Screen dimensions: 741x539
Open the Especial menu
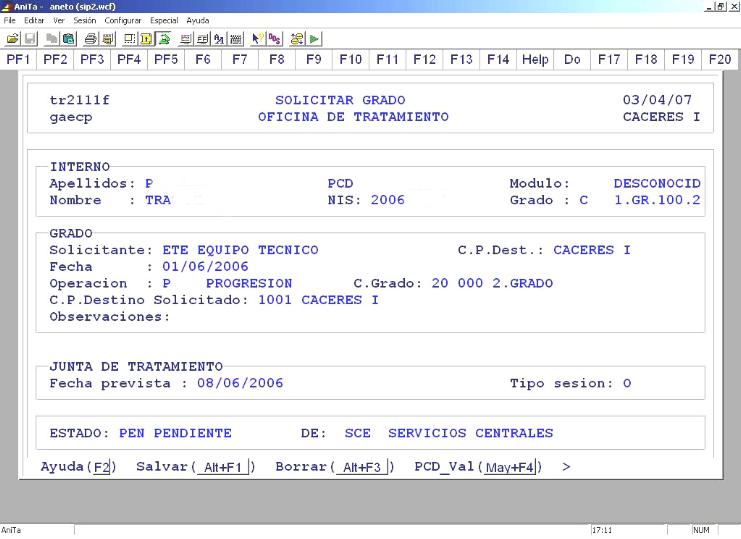(164, 20)
